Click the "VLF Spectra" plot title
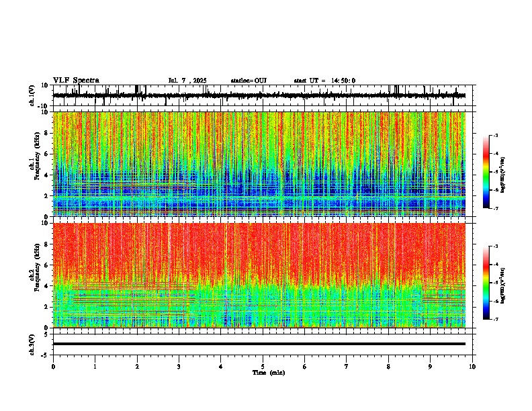Image resolution: width=532 pixels, height=411 pixels. 76,81
